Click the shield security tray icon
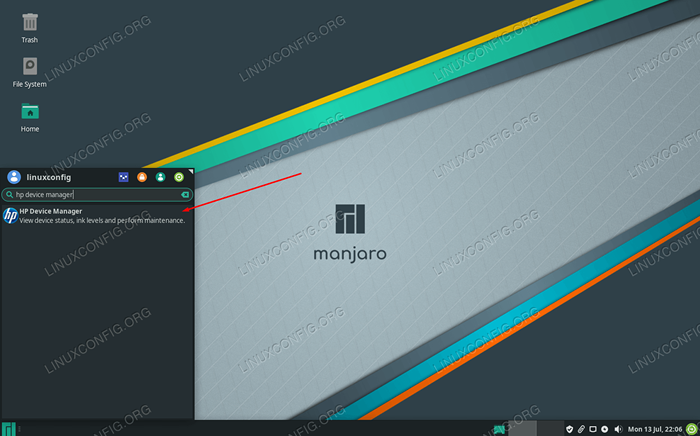The image size is (700, 436). coord(569,429)
